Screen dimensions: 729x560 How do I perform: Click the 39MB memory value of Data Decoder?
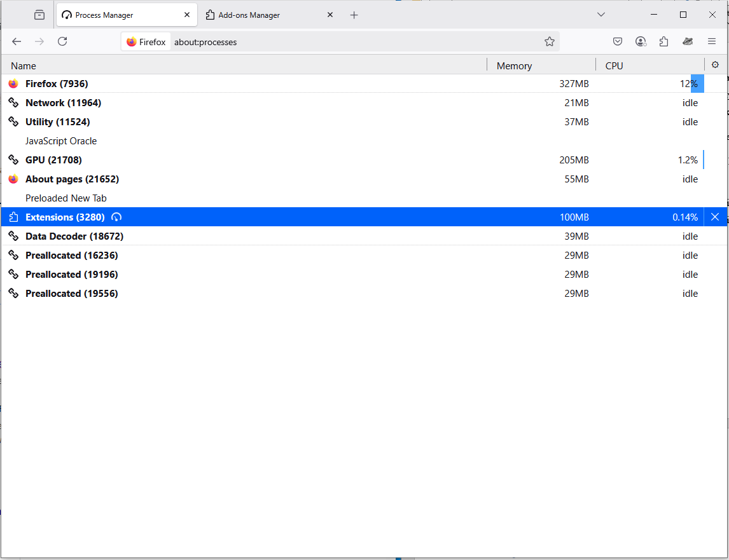click(x=576, y=236)
